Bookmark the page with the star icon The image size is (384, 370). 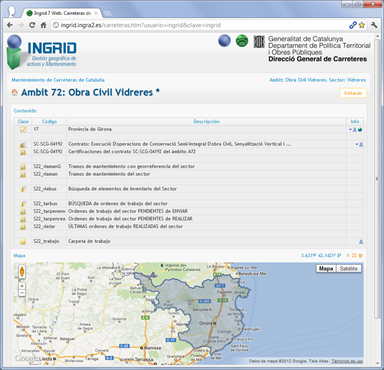[362, 25]
